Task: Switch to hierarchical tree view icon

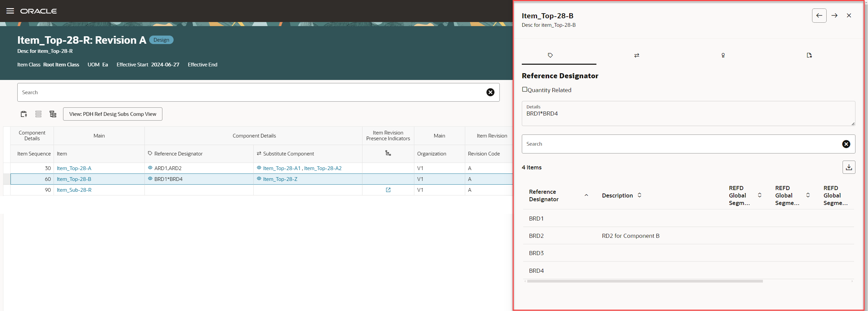Action: pos(53,114)
